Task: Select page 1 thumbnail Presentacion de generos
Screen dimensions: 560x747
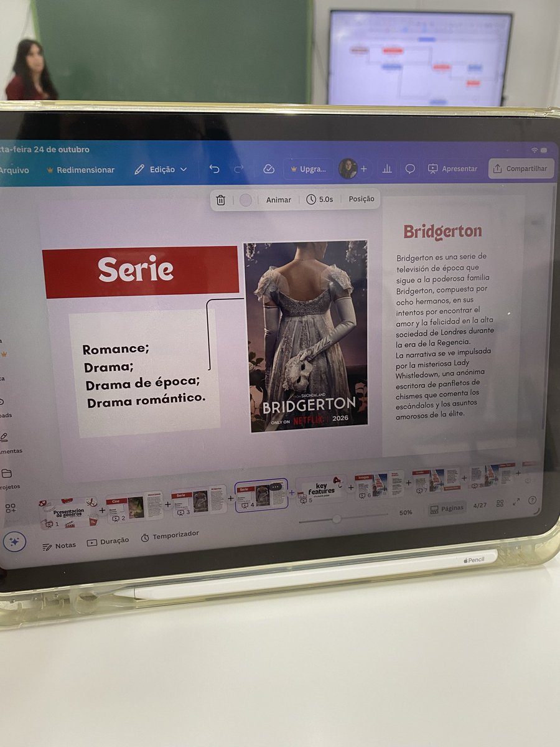Action: tap(68, 513)
